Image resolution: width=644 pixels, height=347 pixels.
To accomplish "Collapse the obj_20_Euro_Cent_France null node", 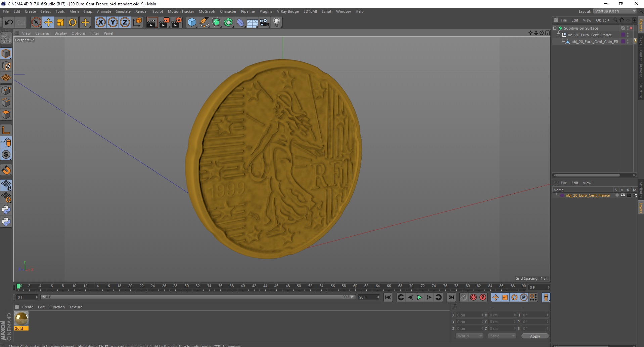I will pyautogui.click(x=559, y=35).
